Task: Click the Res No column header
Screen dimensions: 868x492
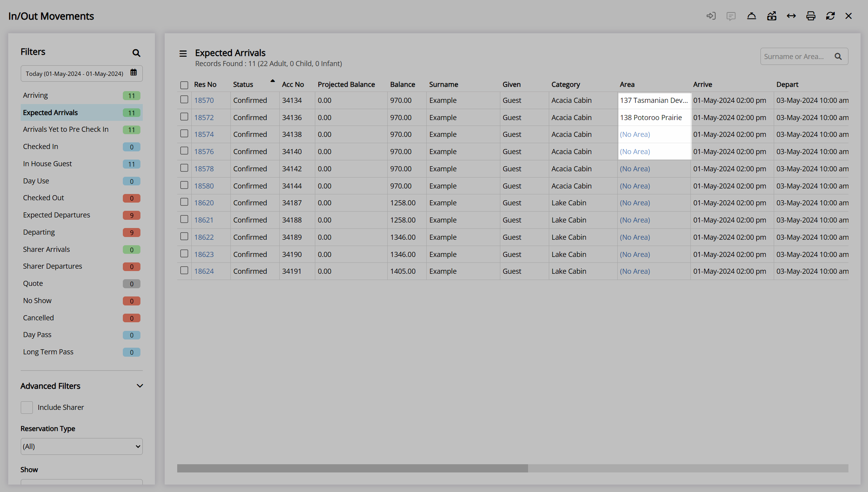Action: pos(205,84)
